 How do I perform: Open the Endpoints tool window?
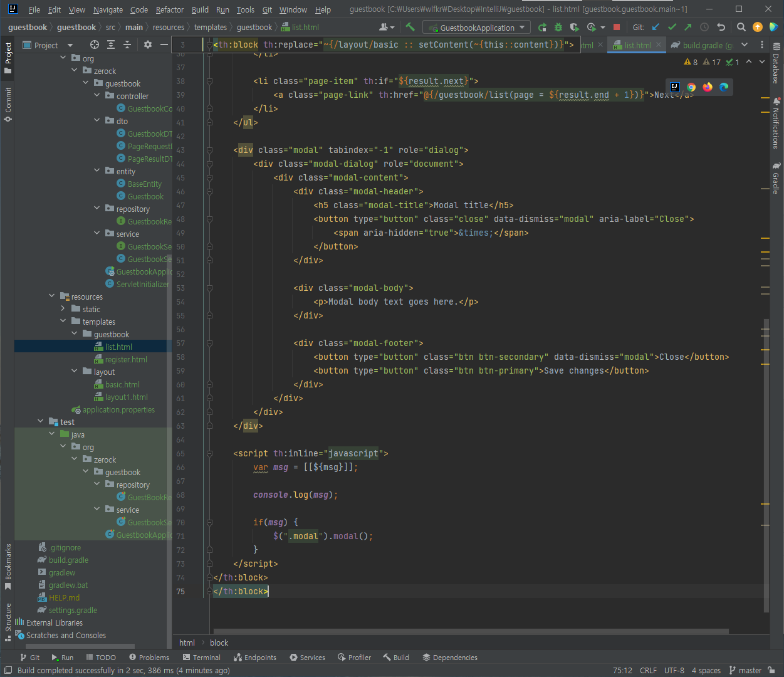[x=255, y=658]
